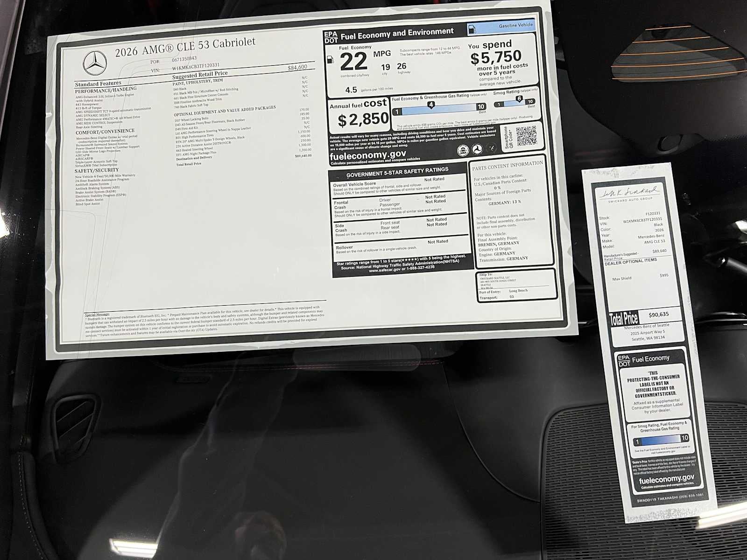Click the fueleconomy.gov link on the main sticker
The width and height of the screenshot is (747, 560).
tap(368, 155)
